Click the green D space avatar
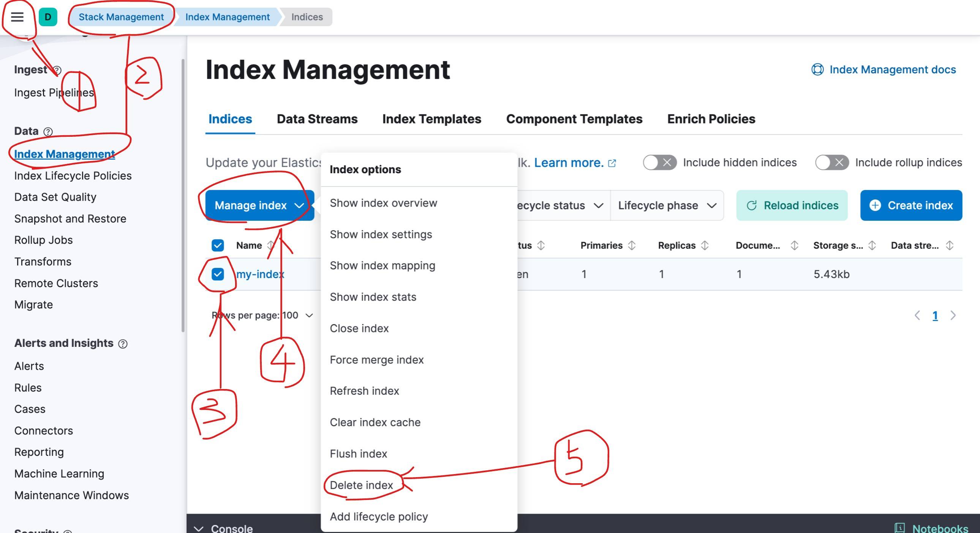Image resolution: width=980 pixels, height=533 pixels. (48, 17)
